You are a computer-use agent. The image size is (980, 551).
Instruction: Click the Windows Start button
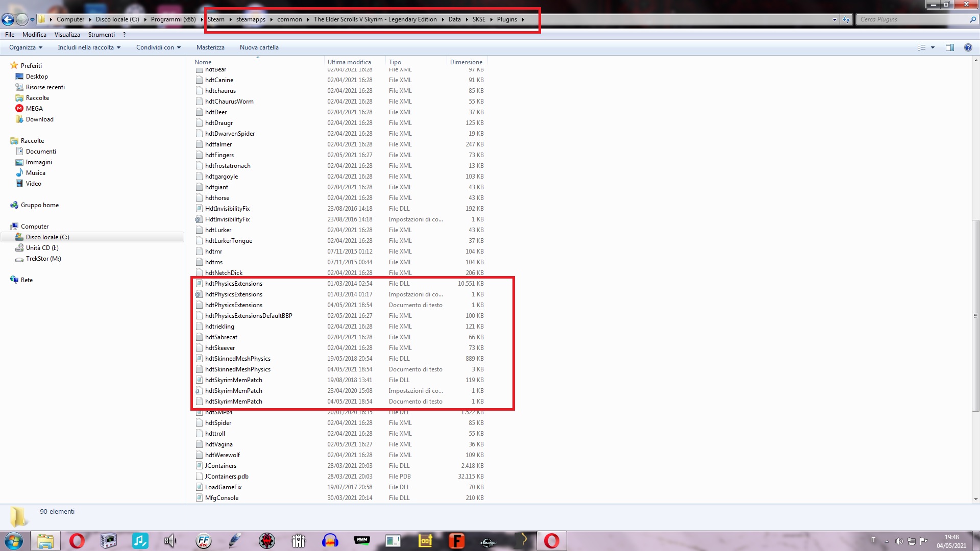click(14, 541)
